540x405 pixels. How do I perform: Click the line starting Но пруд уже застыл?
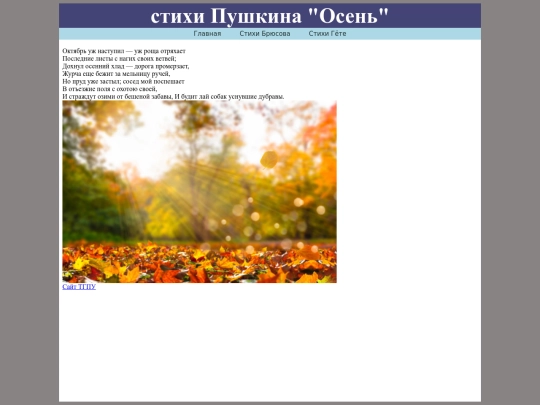coord(124,81)
